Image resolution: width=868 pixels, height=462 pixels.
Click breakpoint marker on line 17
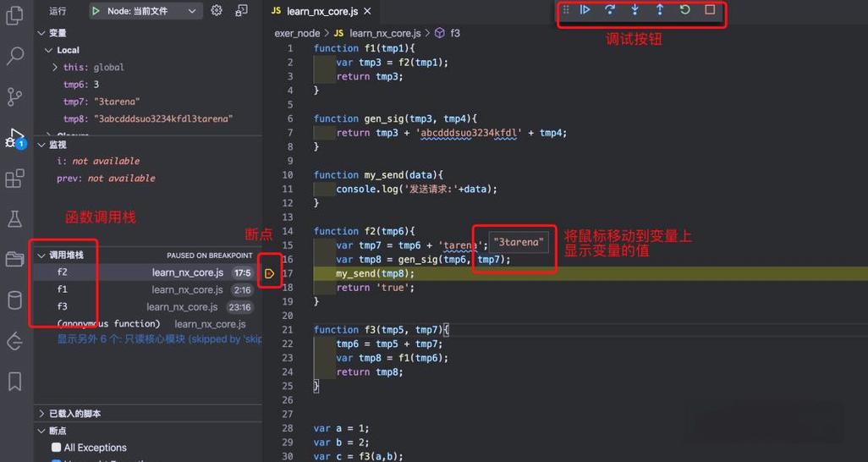tap(270, 273)
